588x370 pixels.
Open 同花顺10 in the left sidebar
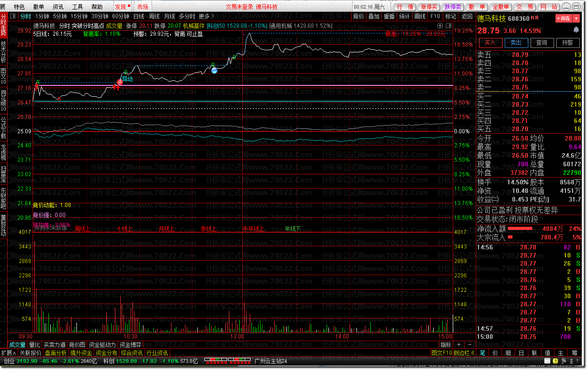(x=4, y=100)
